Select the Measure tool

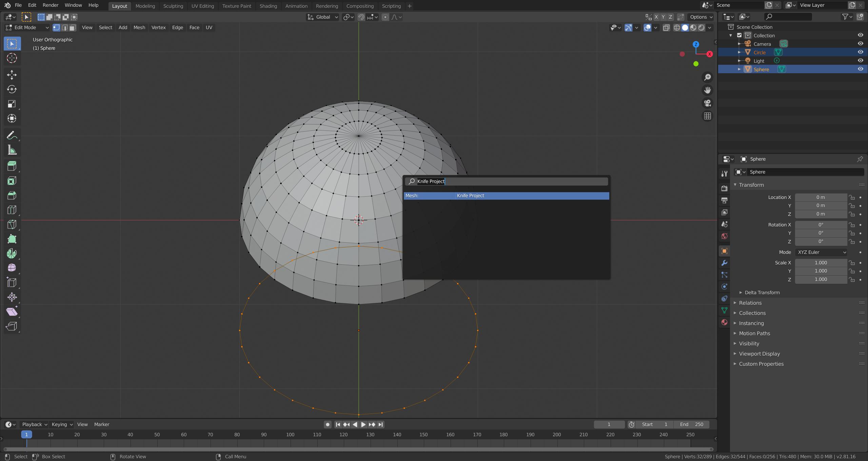pos(12,150)
